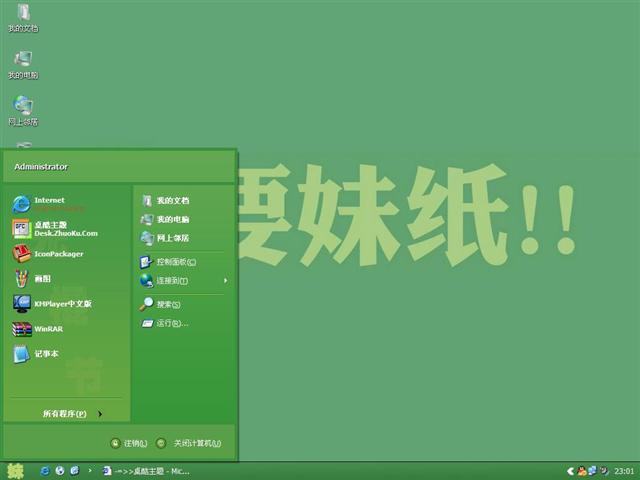Open WinRAR from start menu
This screenshot has width=640, height=480.
click(38, 329)
